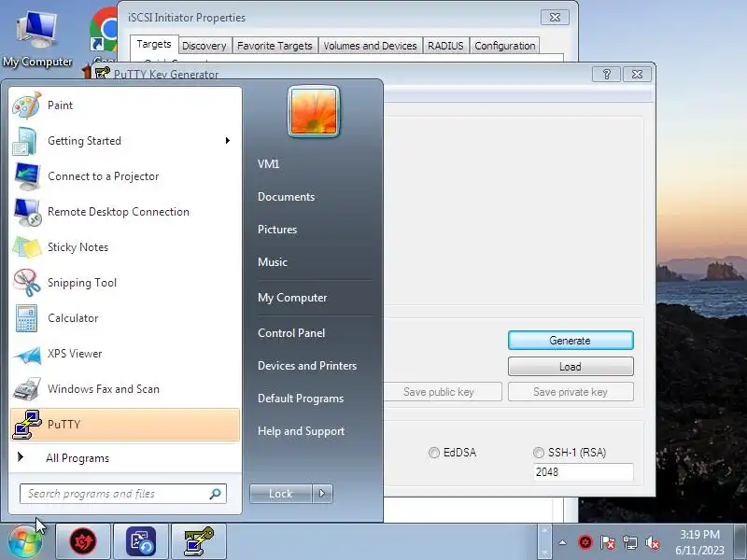Click the search magnifier icon
747x560 pixels.
(216, 494)
